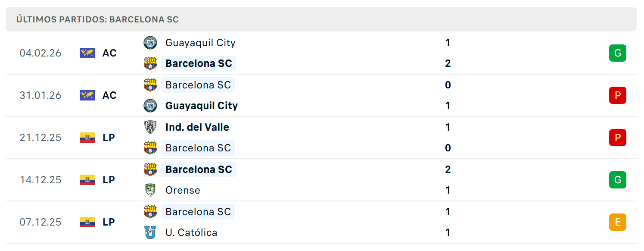The height and width of the screenshot is (251, 644).
Task: Open the Ind. del Valle team link
Action: coord(197,127)
